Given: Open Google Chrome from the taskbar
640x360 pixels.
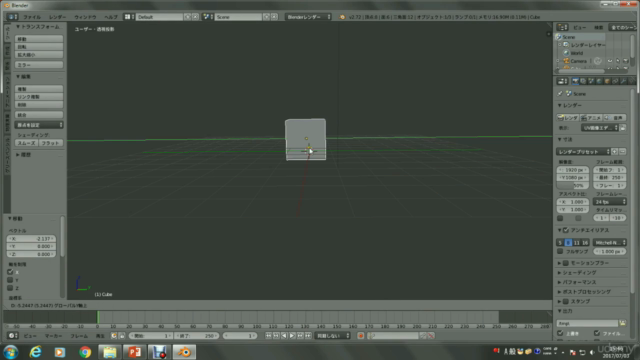Looking at the screenshot, I should pos(85,352).
